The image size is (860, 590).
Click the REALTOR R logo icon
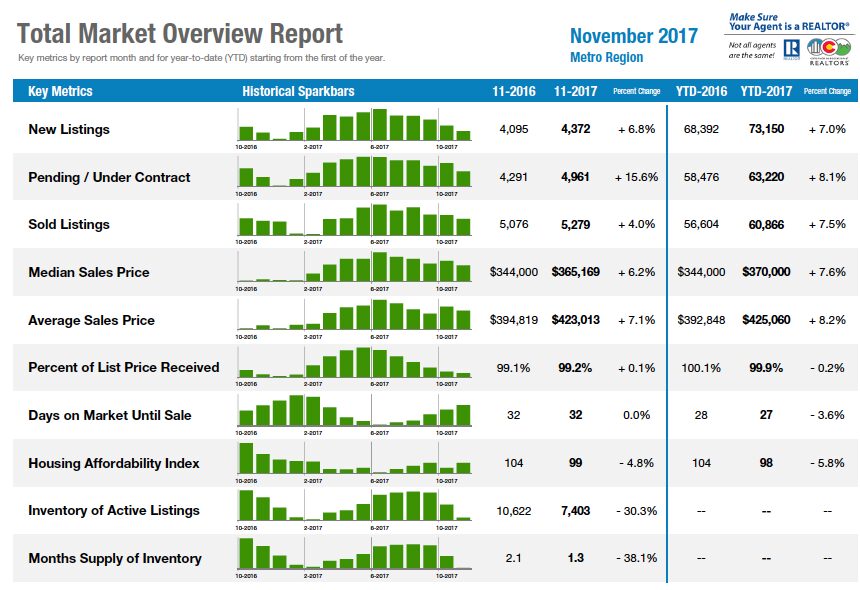pyautogui.click(x=791, y=49)
